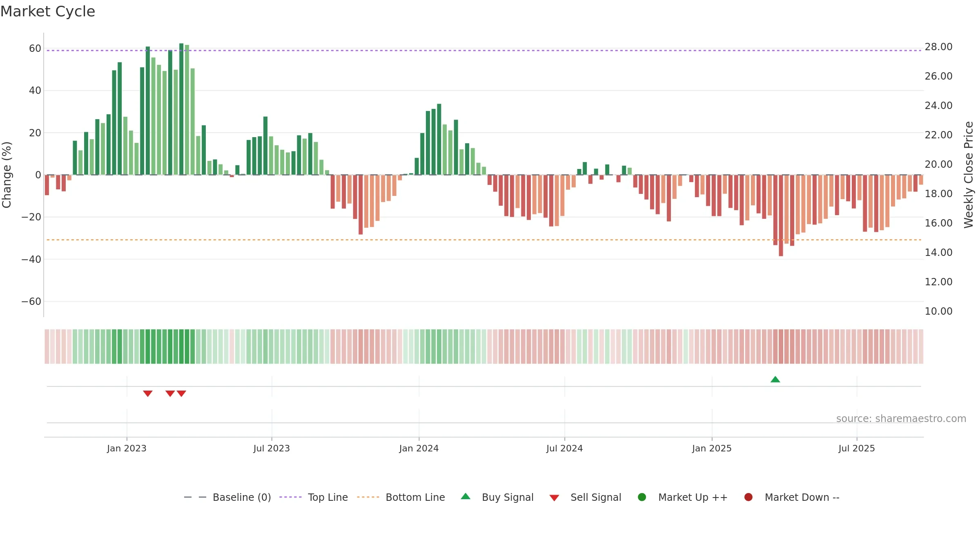Click the 'Weekly Close Price' right axis title

pyautogui.click(x=969, y=175)
